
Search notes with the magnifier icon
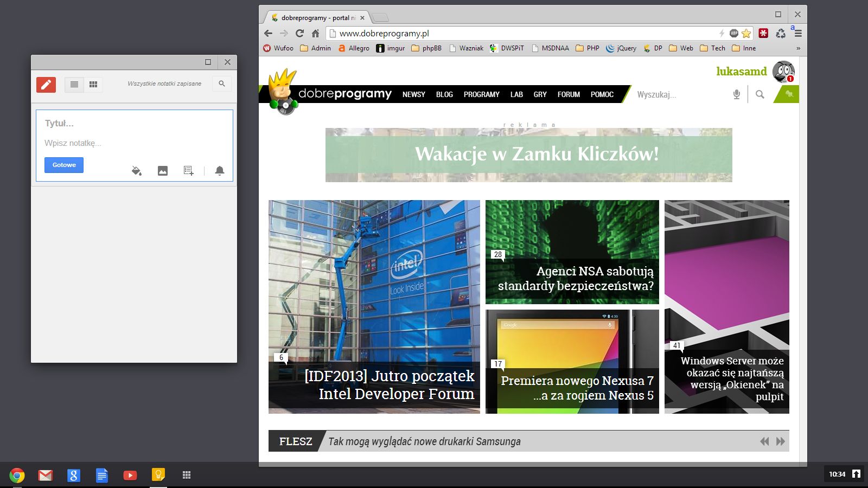[x=222, y=84]
